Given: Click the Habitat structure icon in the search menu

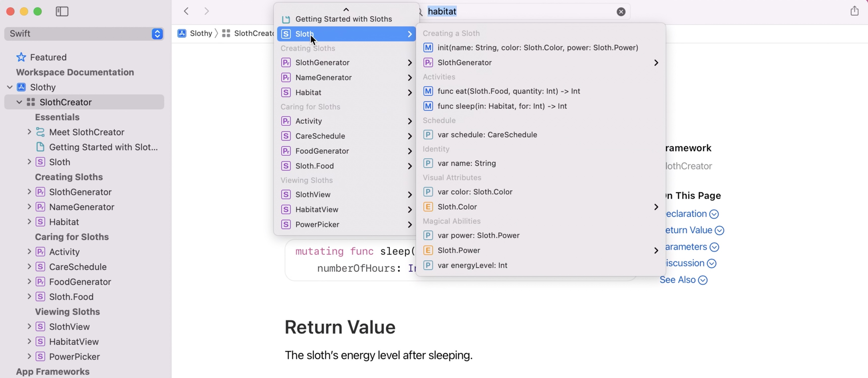Looking at the screenshot, I should click(x=286, y=92).
